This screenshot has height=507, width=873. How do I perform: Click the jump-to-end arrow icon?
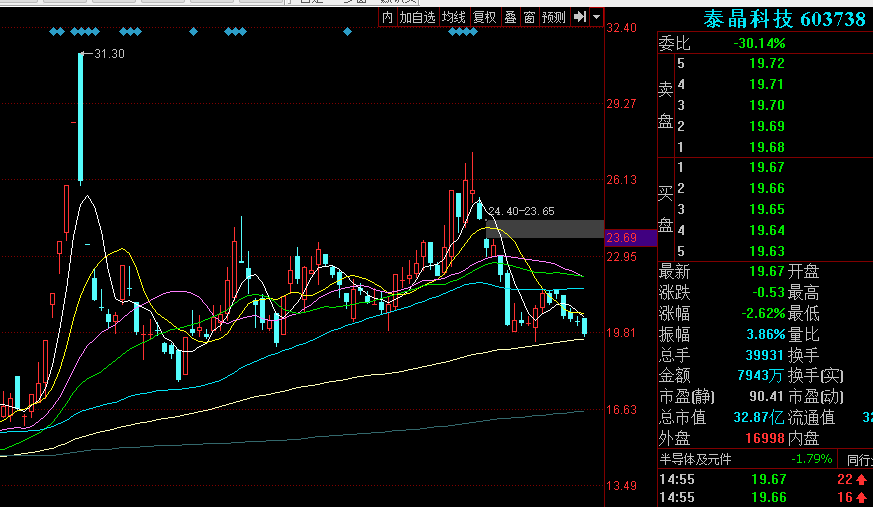point(579,17)
